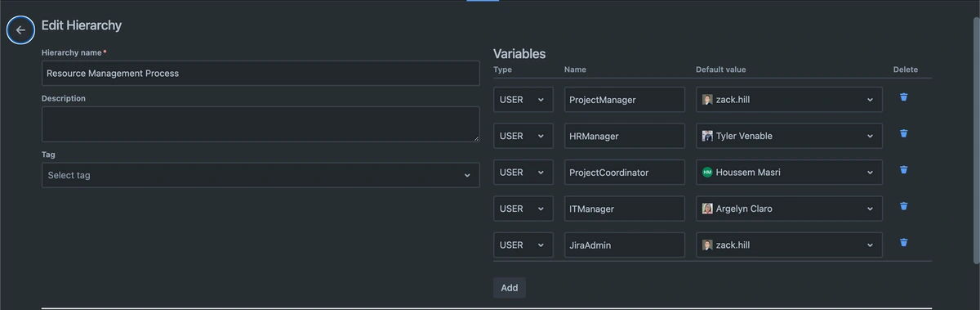Open Type dropdown for ITManager row

[x=523, y=209]
